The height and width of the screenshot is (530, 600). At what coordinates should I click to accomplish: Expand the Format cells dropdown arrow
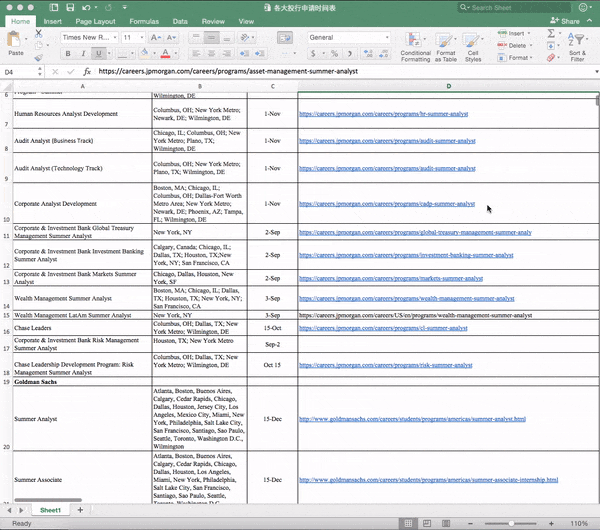(531, 58)
